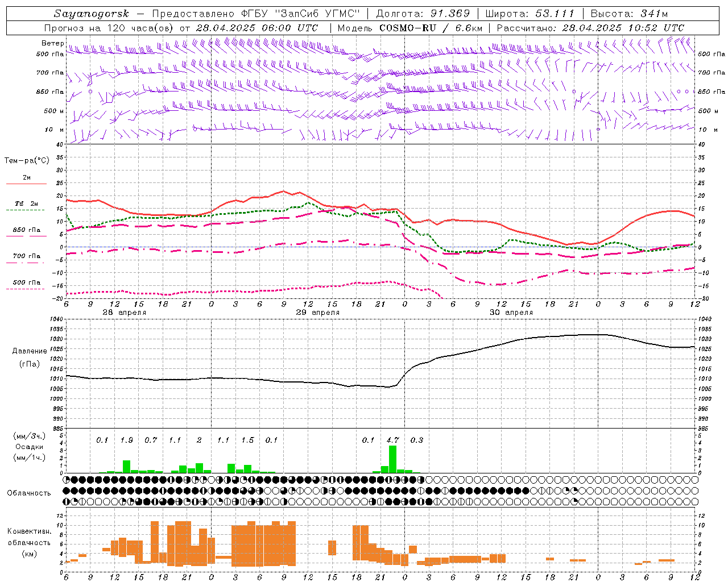Select the 'Предоставлено ФГБУ ЗапСиб УГМС' text
This screenshot has width=728, height=582.
[x=255, y=14]
